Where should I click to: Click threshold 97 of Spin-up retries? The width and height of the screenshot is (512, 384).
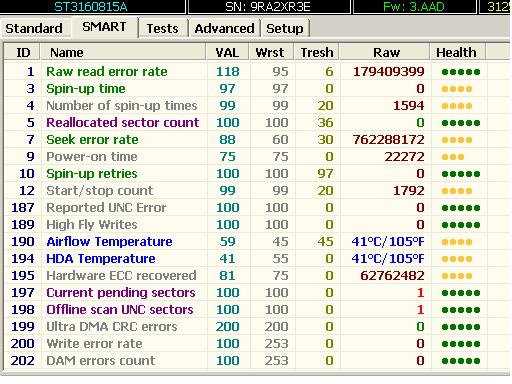[325, 173]
